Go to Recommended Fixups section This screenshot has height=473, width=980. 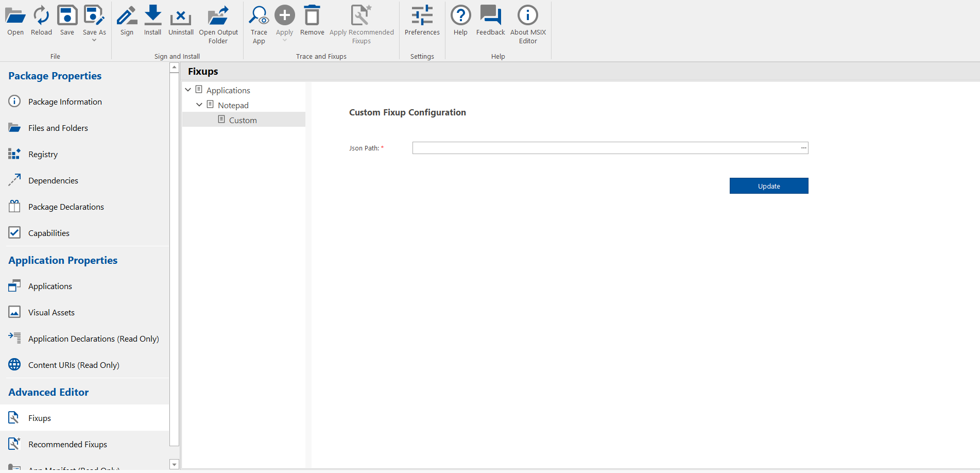coord(67,444)
